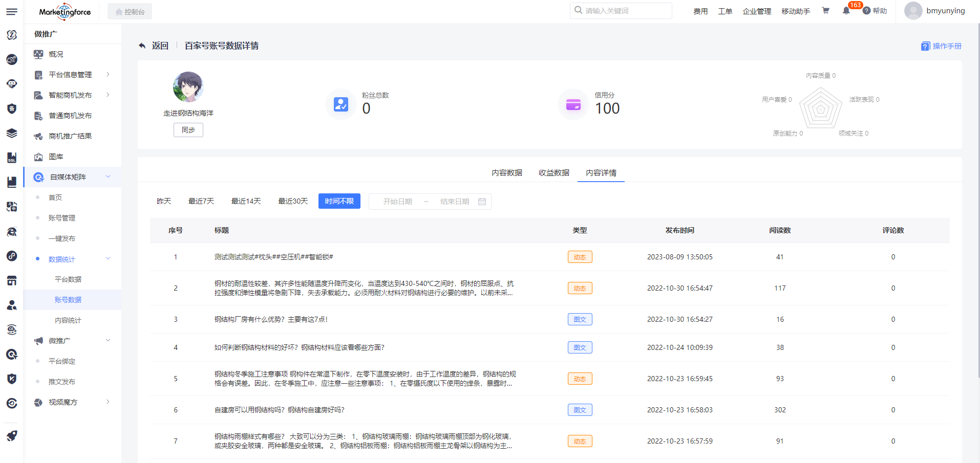Select the 最近7天 time filter
The image size is (980, 463).
201,201
